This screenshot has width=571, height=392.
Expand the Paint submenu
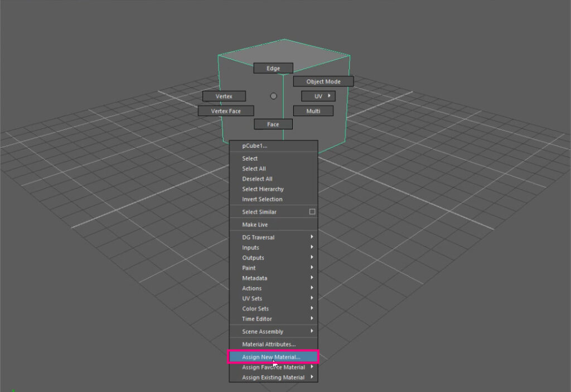click(x=273, y=268)
